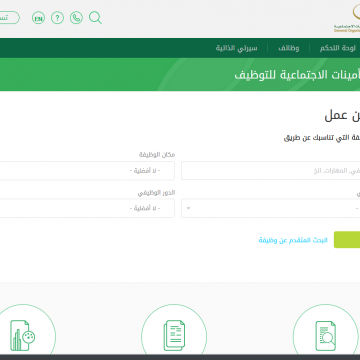Go to لوحة التحكم in navigation
Screen dimensions: 360x360
pos(338,48)
